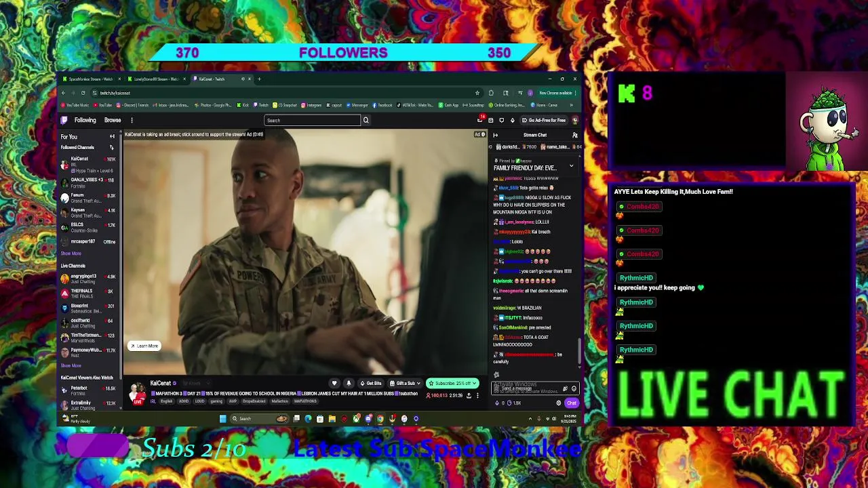Switch to LonelyStoner00 Stream browser tab
Viewport: 868px width, 488px height.
[x=156, y=79]
